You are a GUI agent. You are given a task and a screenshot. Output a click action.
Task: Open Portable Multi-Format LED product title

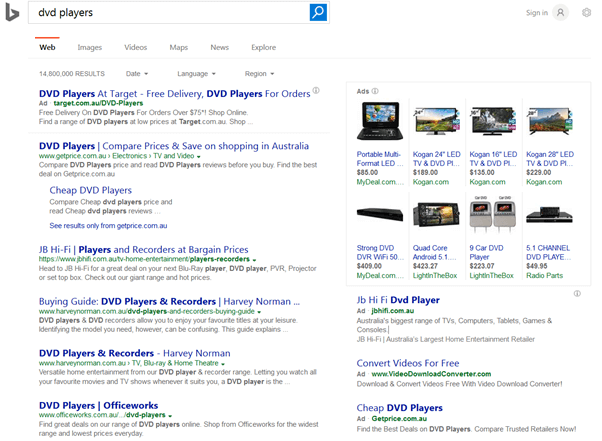click(x=380, y=159)
